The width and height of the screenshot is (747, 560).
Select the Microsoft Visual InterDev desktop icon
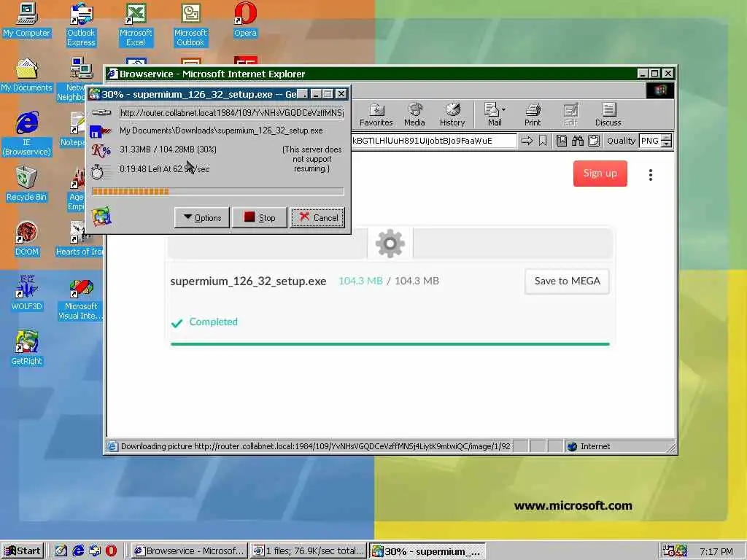click(80, 300)
